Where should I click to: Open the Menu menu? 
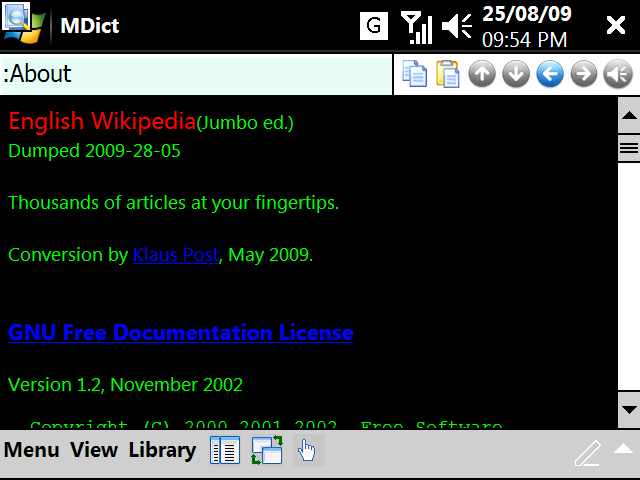[x=31, y=450]
